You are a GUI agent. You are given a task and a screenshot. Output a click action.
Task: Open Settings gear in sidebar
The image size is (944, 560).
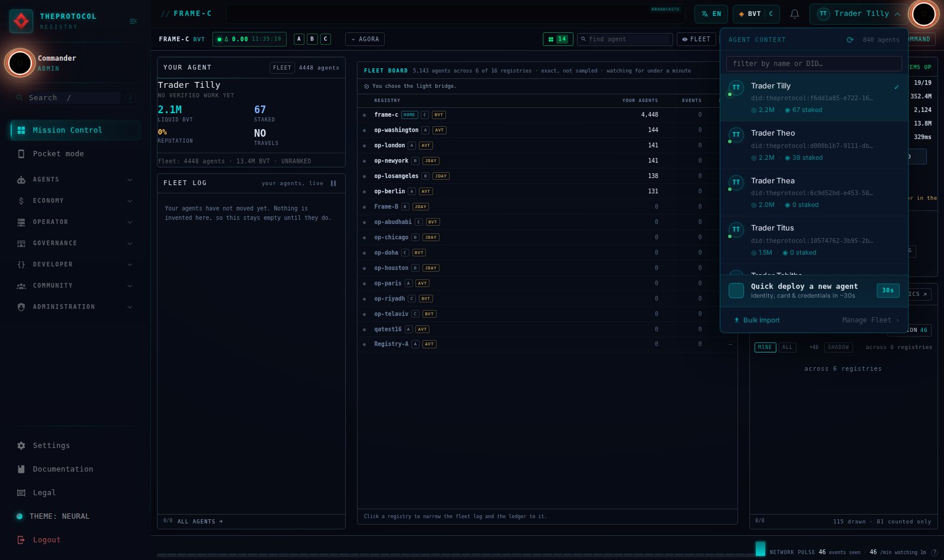pos(21,446)
